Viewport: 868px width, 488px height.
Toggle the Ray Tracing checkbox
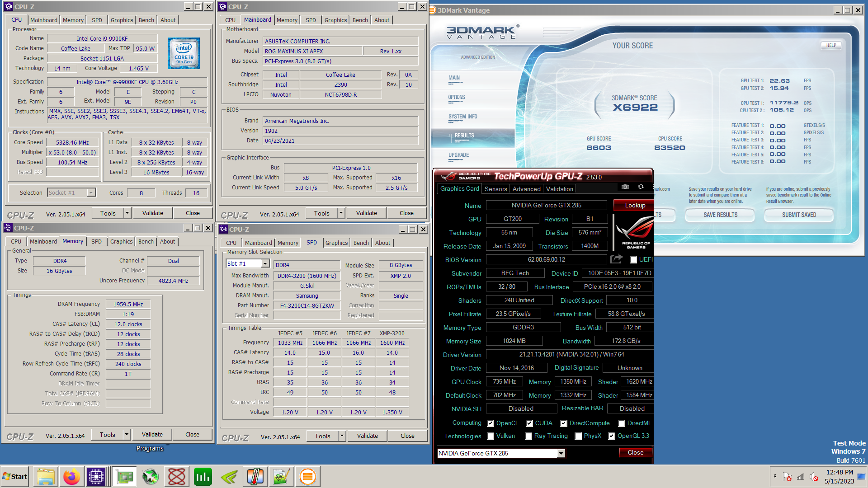coord(528,436)
